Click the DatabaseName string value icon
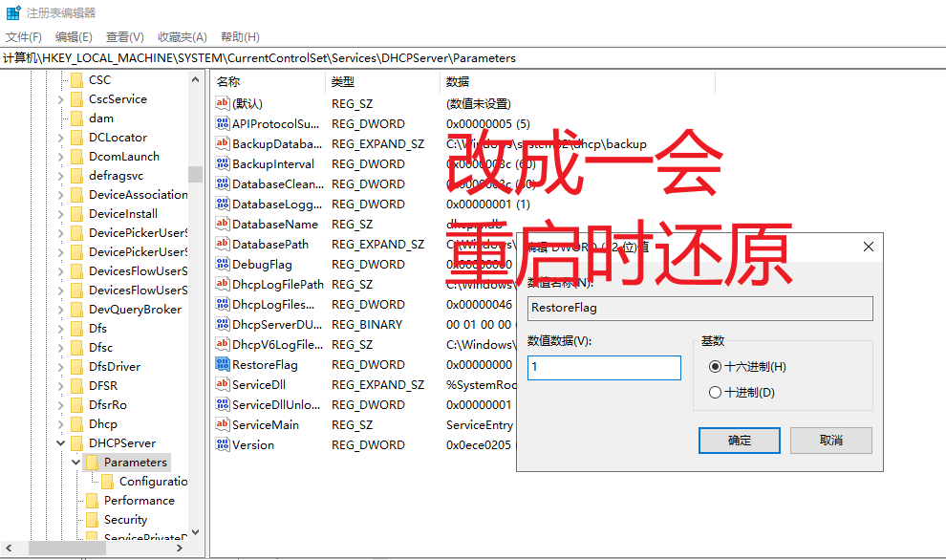Viewport: 946px width, 560px height. pos(222,224)
